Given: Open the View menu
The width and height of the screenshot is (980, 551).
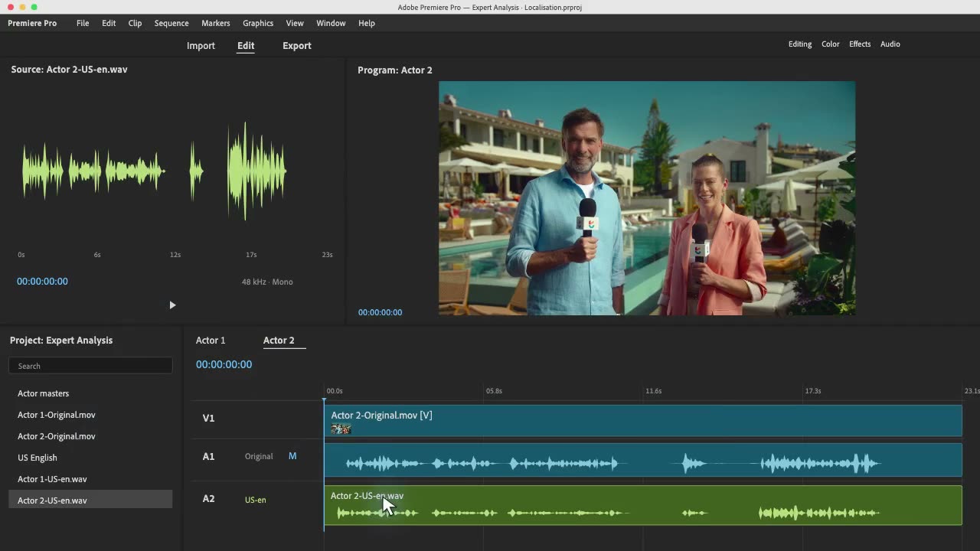Looking at the screenshot, I should pos(295,23).
